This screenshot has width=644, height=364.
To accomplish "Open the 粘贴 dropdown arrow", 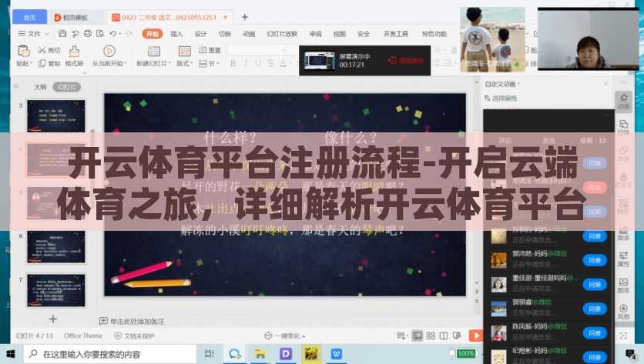I will [x=31, y=64].
